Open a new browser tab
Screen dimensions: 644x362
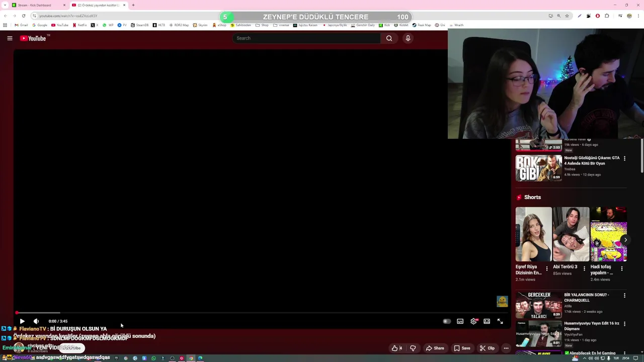pyautogui.click(x=133, y=5)
